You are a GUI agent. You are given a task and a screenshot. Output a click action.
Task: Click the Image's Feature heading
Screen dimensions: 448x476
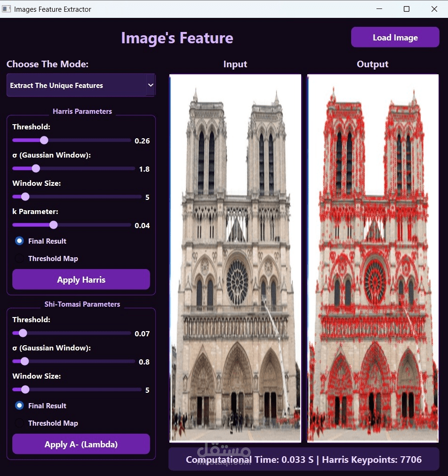click(x=177, y=38)
